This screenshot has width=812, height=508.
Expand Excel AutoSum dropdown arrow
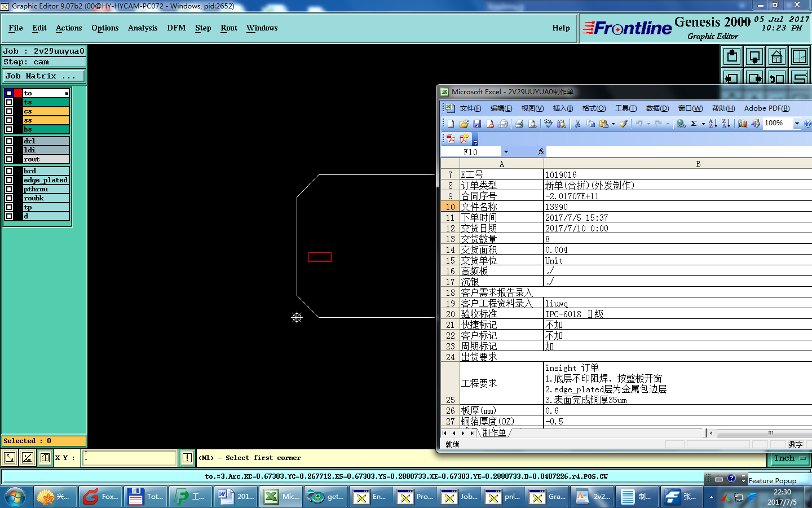[703, 124]
